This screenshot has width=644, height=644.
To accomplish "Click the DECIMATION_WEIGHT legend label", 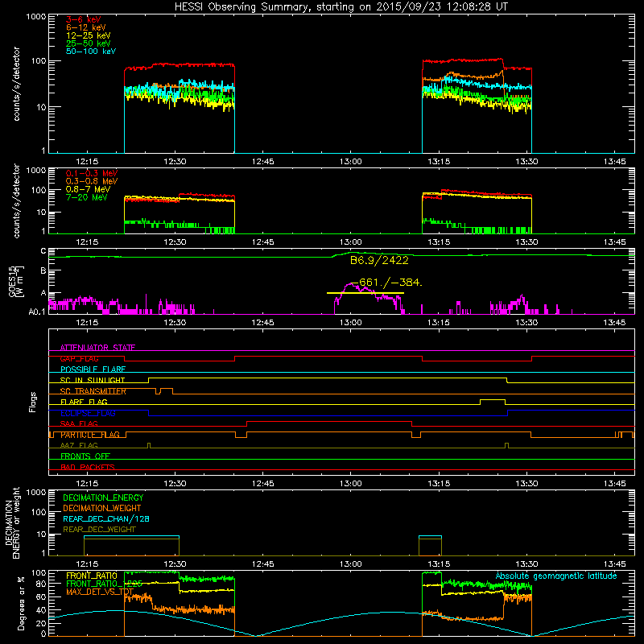I will pos(102,508).
